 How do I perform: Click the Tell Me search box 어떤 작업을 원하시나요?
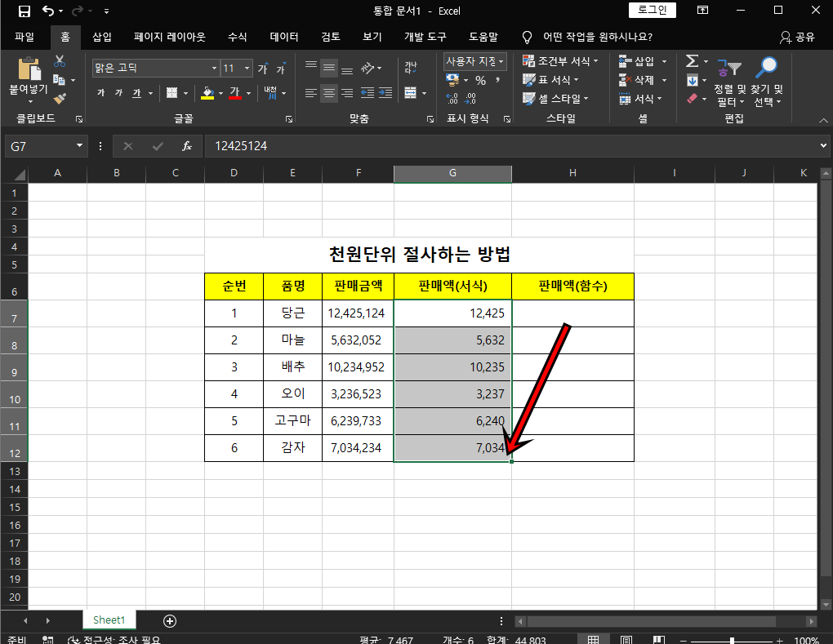point(597,38)
